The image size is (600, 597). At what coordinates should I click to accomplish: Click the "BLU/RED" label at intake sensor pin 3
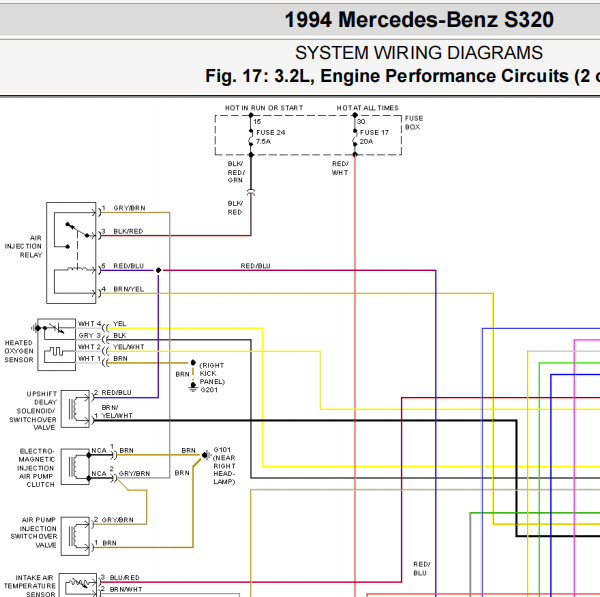click(x=124, y=577)
